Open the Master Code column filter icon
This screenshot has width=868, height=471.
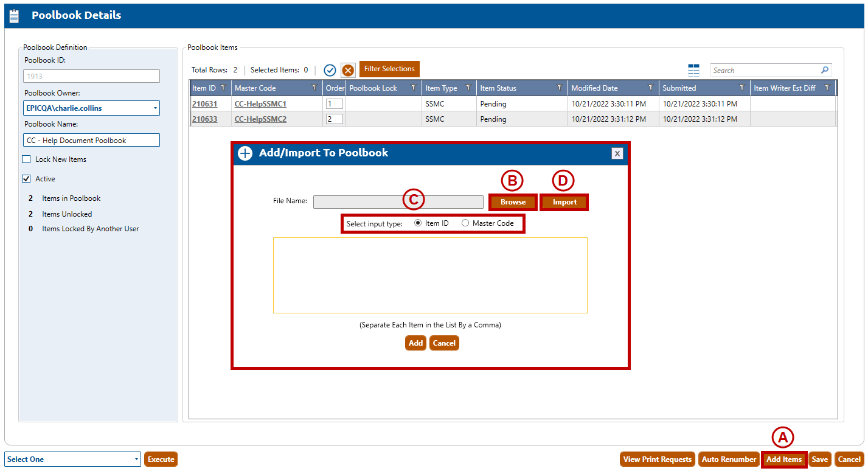click(314, 88)
